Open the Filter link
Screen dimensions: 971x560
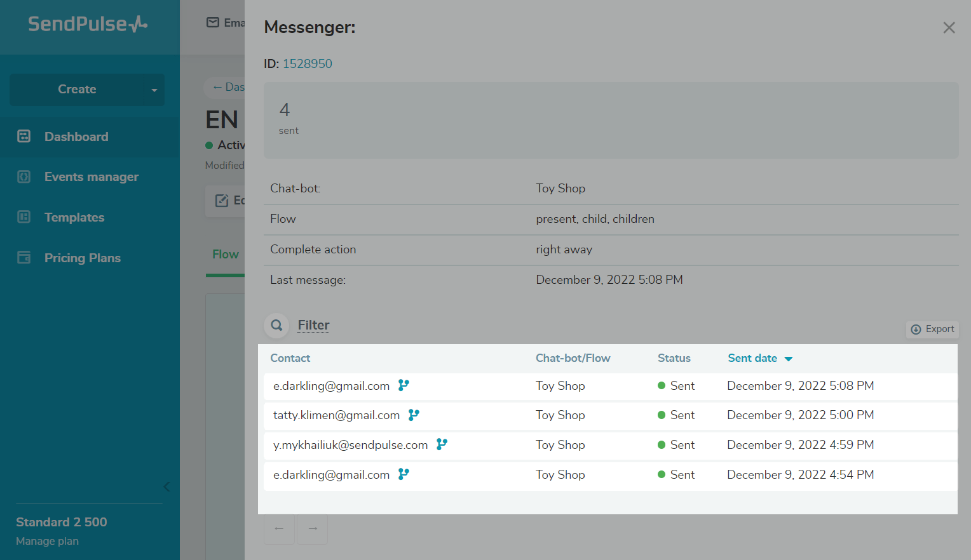[313, 325]
